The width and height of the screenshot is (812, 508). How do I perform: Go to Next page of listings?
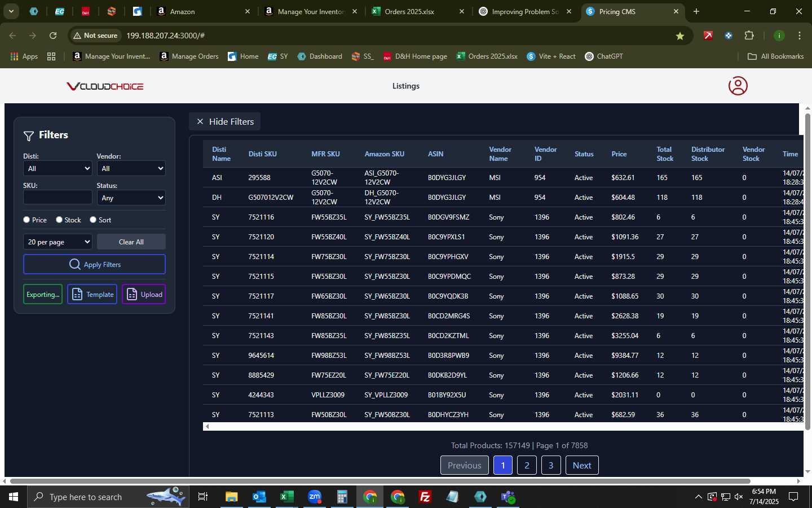click(x=582, y=465)
